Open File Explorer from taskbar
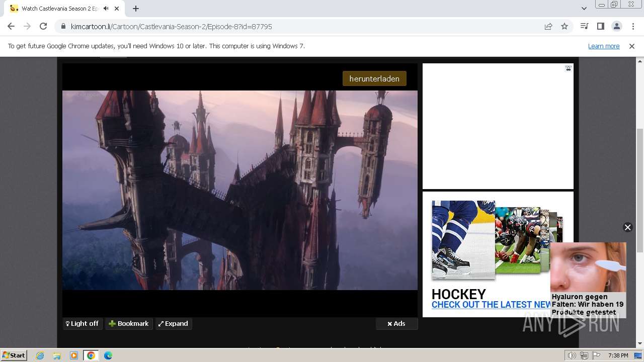Viewport: 644px width, 362px height. click(x=57, y=355)
